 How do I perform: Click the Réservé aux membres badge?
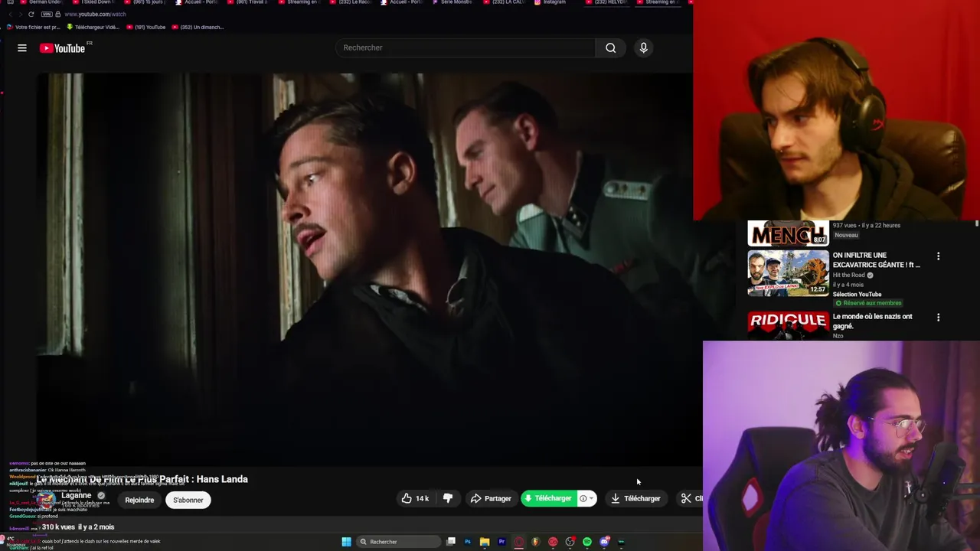click(x=868, y=303)
